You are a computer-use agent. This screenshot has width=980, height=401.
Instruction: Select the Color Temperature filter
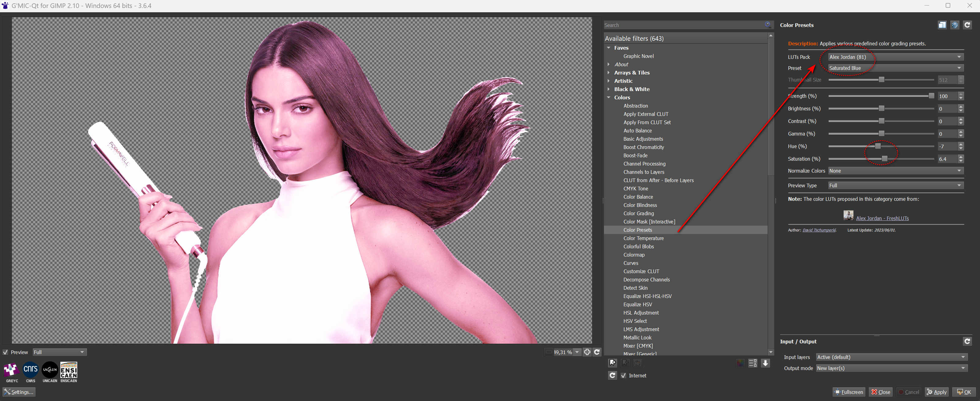pos(643,238)
